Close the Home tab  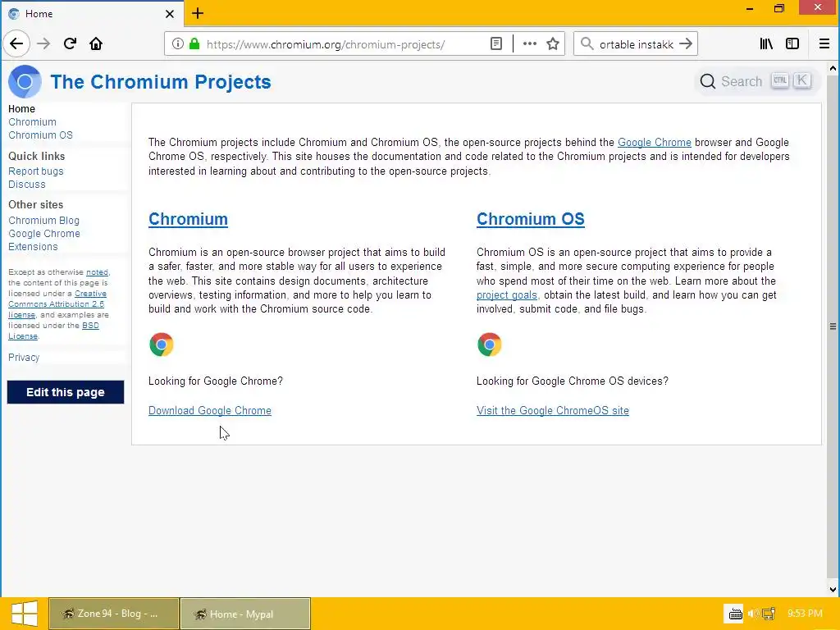[x=169, y=14]
